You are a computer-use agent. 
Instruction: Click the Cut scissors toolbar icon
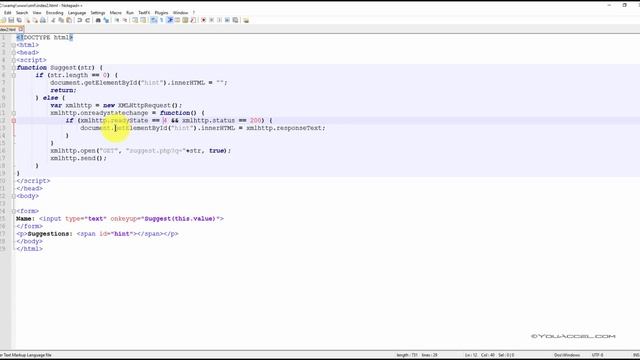coord(53,20)
